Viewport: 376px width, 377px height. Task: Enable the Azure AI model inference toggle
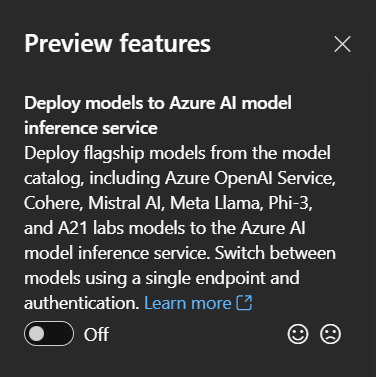click(x=49, y=334)
